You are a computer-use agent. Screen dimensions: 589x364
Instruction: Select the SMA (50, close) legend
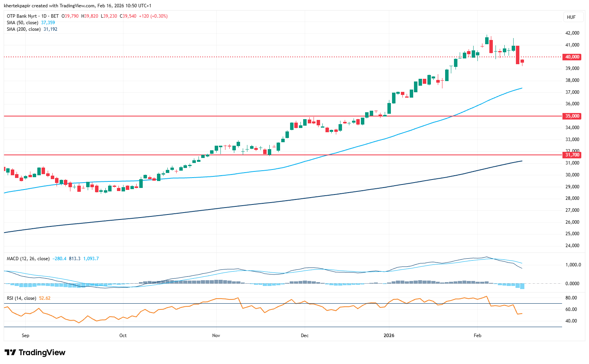(x=22, y=23)
